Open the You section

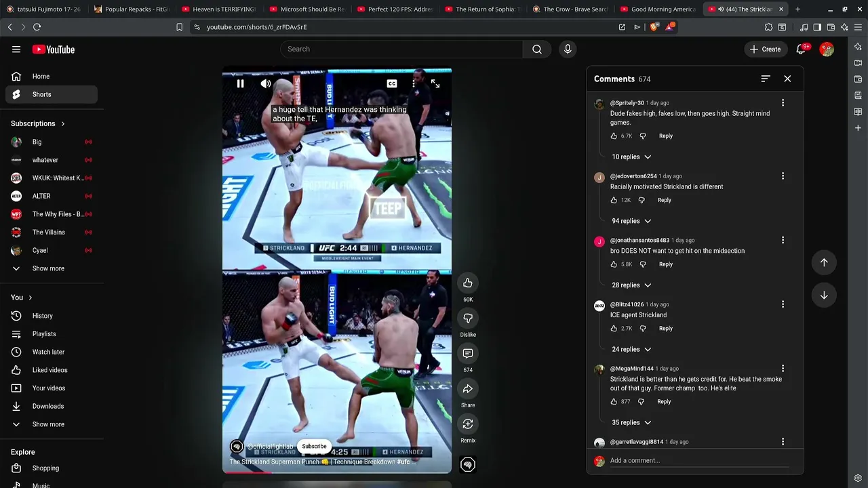(22, 298)
